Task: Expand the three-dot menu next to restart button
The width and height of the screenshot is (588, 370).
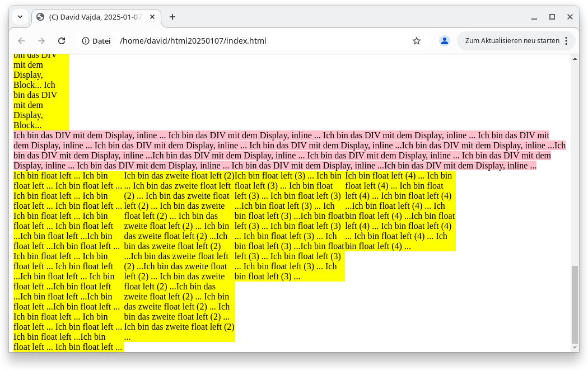Action: tap(567, 40)
